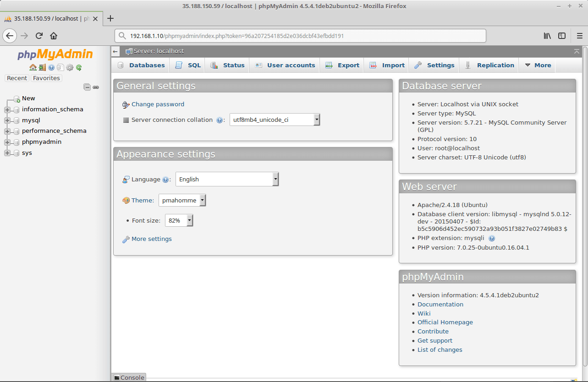This screenshot has width=588, height=382.
Task: Open the More menu in top tabs
Action: click(x=538, y=65)
